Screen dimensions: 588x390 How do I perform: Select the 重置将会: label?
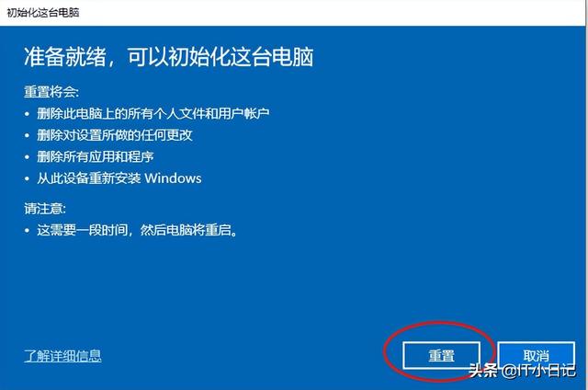click(51, 92)
